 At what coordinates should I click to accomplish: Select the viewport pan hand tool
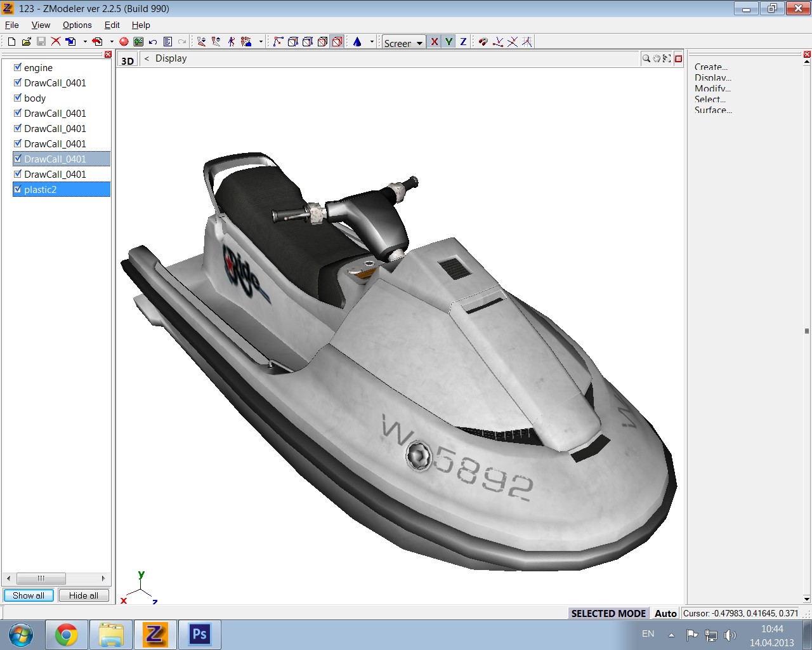656,58
